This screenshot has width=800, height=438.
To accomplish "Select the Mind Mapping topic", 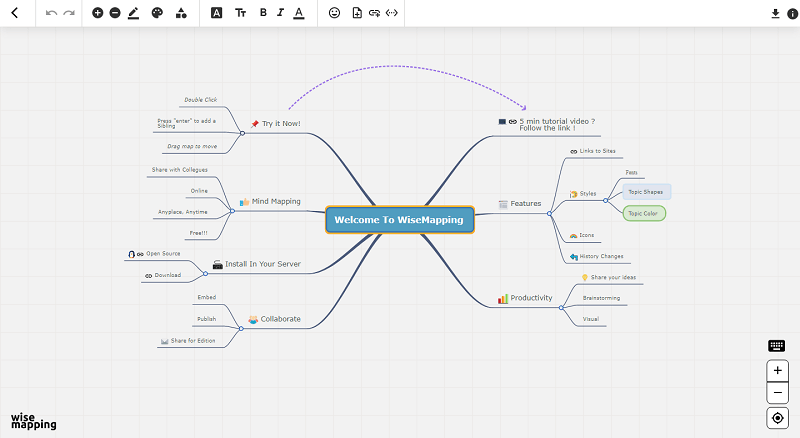I will pos(276,201).
